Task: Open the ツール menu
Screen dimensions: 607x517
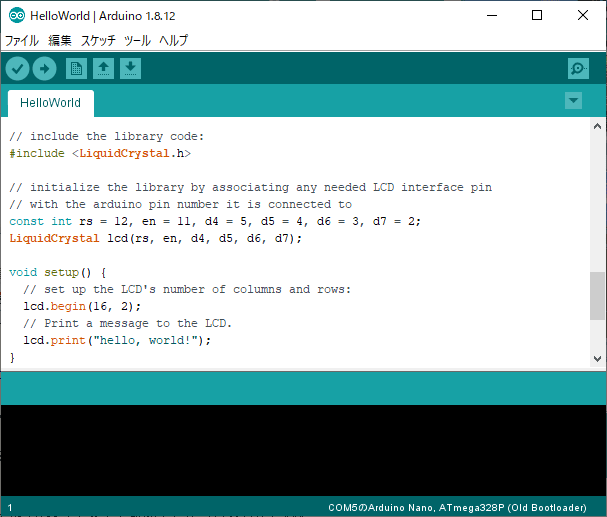Action: tap(137, 40)
